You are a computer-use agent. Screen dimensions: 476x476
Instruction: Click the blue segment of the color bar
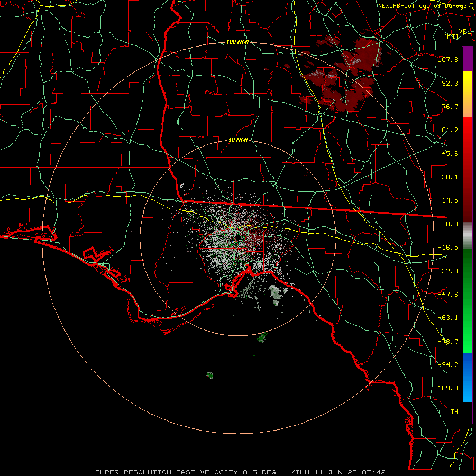(467, 377)
